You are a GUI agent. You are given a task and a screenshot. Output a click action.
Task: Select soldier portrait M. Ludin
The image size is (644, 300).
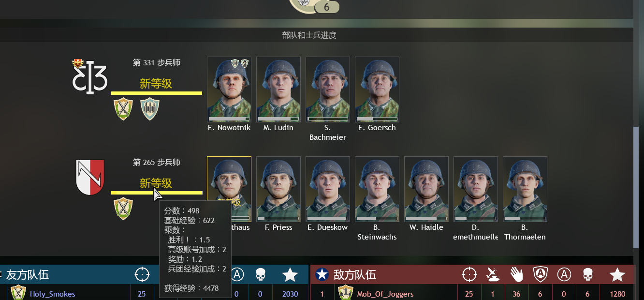(x=278, y=90)
